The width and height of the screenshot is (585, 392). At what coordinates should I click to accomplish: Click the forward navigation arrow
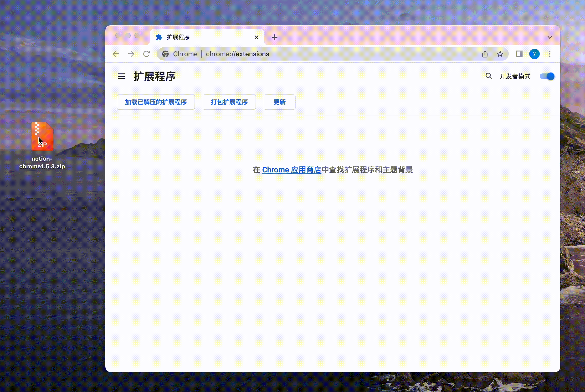131,54
